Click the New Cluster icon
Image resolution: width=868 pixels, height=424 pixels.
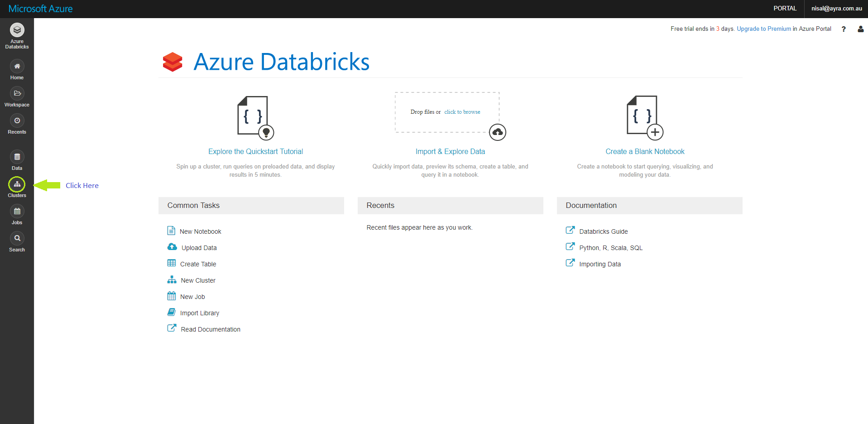pyautogui.click(x=172, y=279)
